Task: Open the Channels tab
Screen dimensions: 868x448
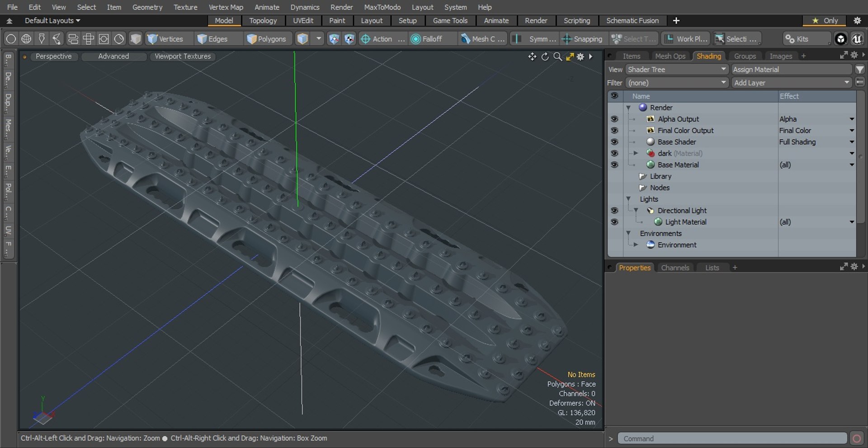Action: (x=675, y=268)
